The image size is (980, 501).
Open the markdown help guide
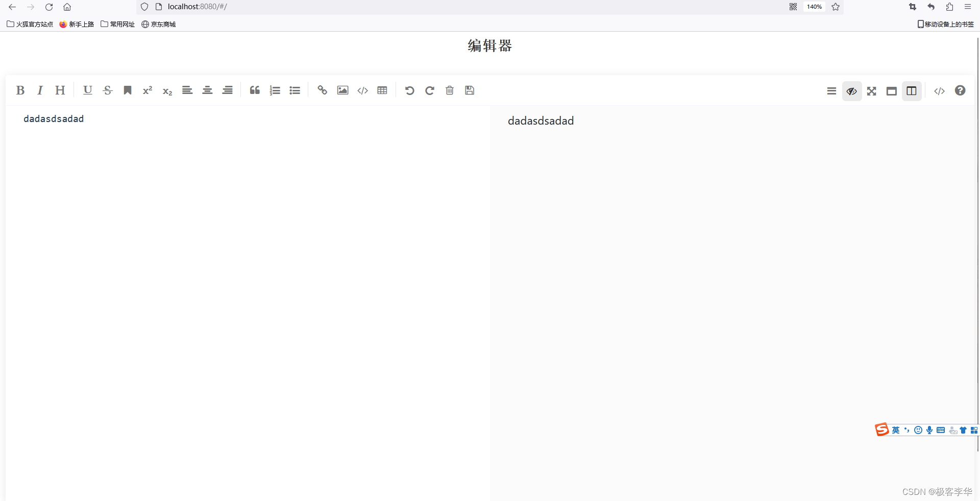[960, 90]
